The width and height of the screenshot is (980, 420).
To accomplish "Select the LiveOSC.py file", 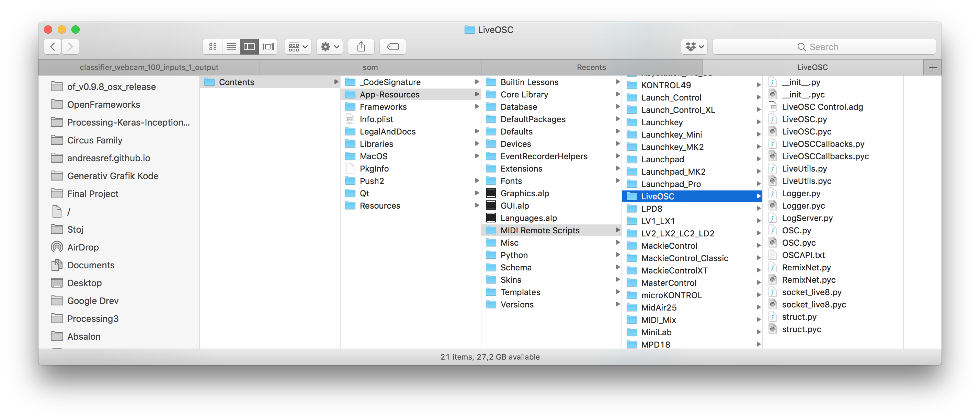I will (x=804, y=119).
